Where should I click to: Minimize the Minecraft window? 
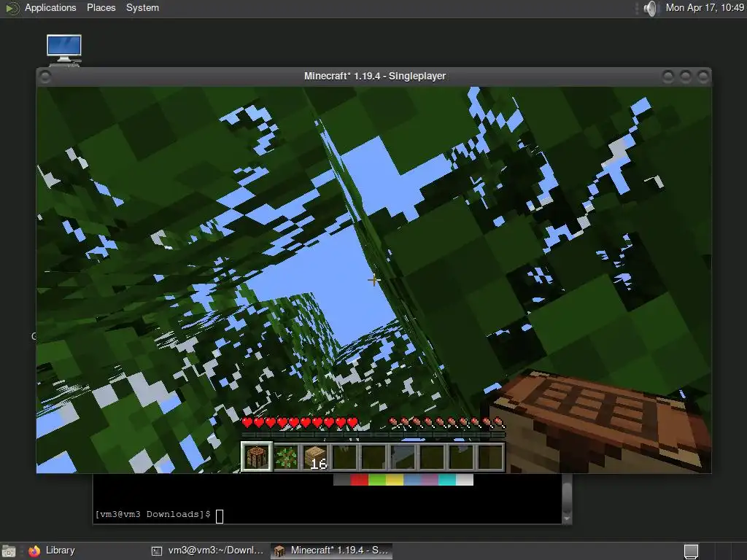pyautogui.click(x=668, y=77)
